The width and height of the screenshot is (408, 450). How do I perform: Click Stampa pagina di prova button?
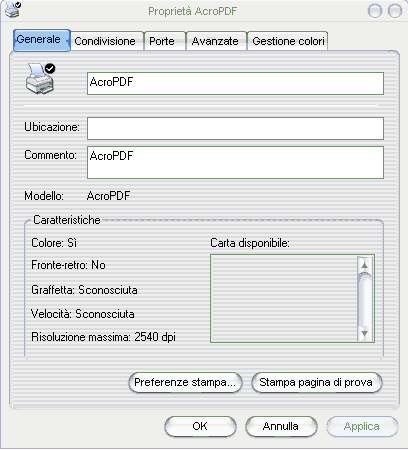[x=316, y=382]
